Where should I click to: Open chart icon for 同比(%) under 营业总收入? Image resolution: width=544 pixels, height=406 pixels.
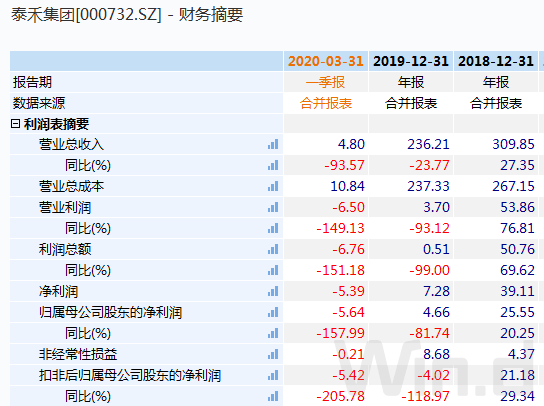click(x=273, y=165)
